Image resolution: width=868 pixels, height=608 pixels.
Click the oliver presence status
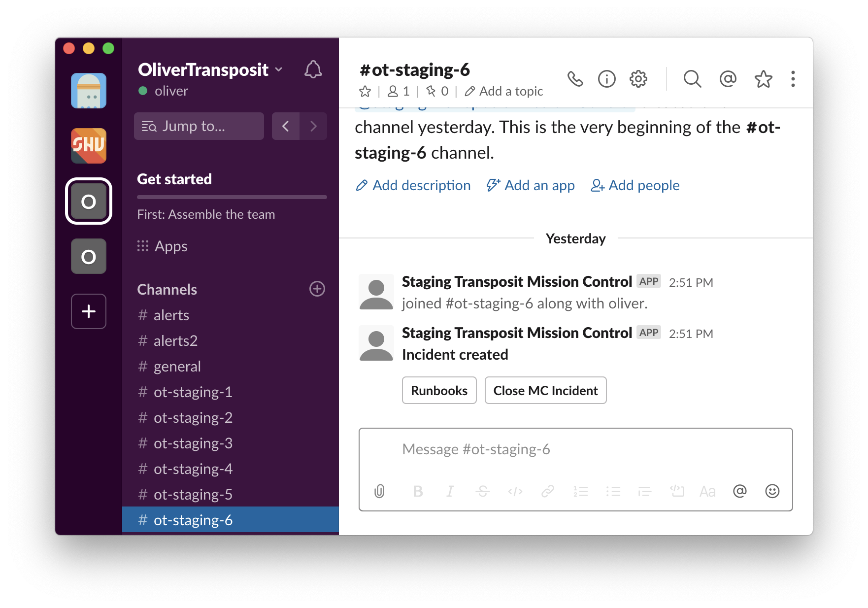[x=164, y=91]
